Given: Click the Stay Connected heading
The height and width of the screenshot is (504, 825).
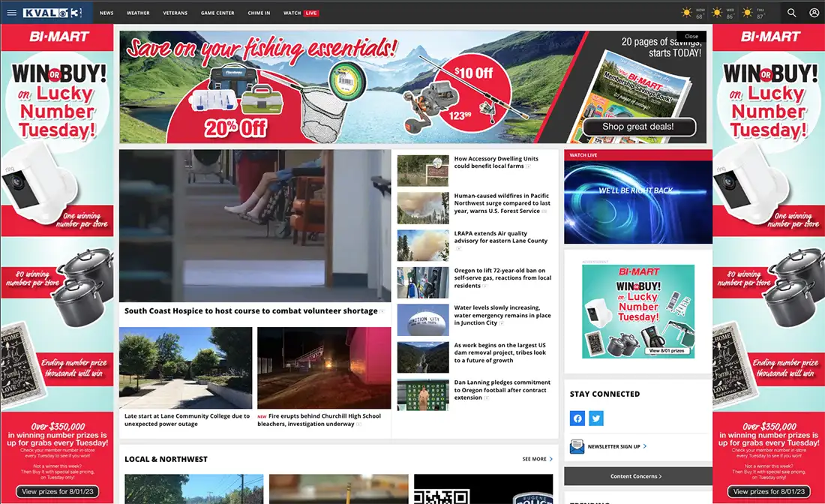Looking at the screenshot, I should click(x=604, y=394).
